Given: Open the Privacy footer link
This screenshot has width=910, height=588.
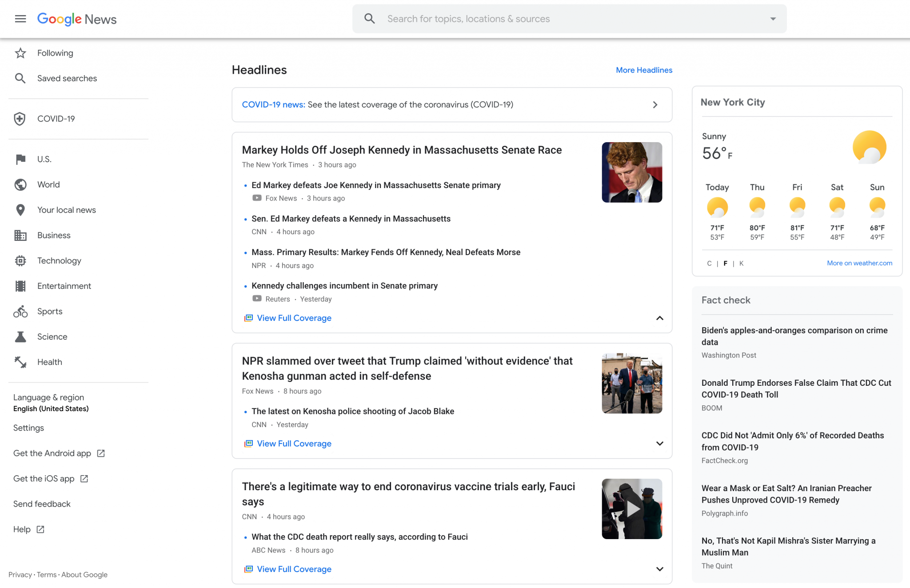Looking at the screenshot, I should tap(20, 574).
